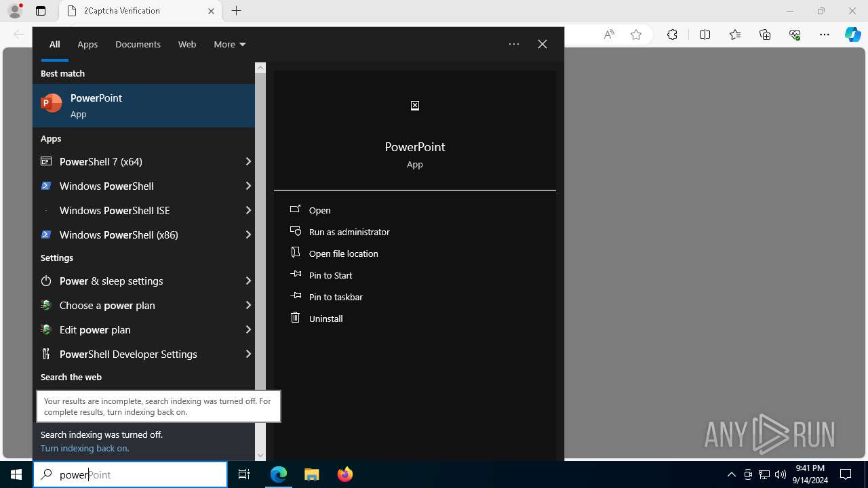Click the Edit power plan icon
Image resolution: width=868 pixels, height=488 pixels.
pyautogui.click(x=46, y=329)
